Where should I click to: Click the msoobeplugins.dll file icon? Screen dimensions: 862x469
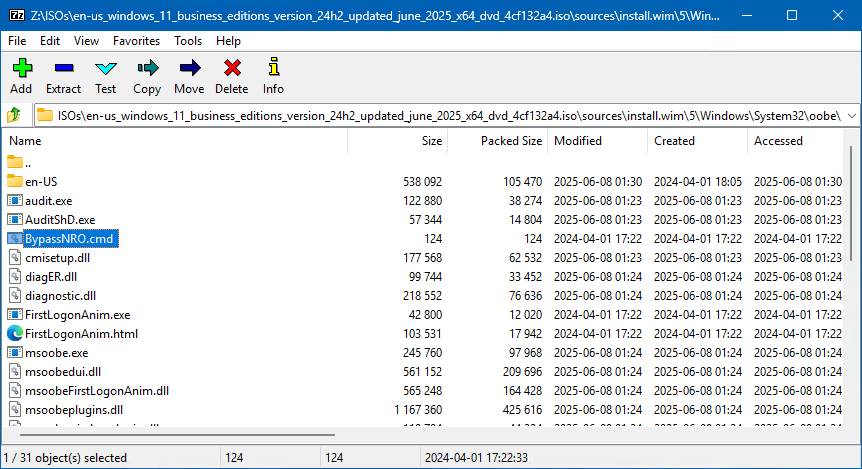(15, 410)
